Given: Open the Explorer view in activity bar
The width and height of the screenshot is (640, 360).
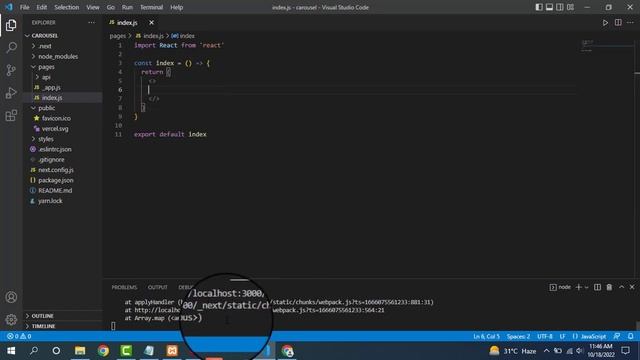Looking at the screenshot, I should (x=11, y=25).
